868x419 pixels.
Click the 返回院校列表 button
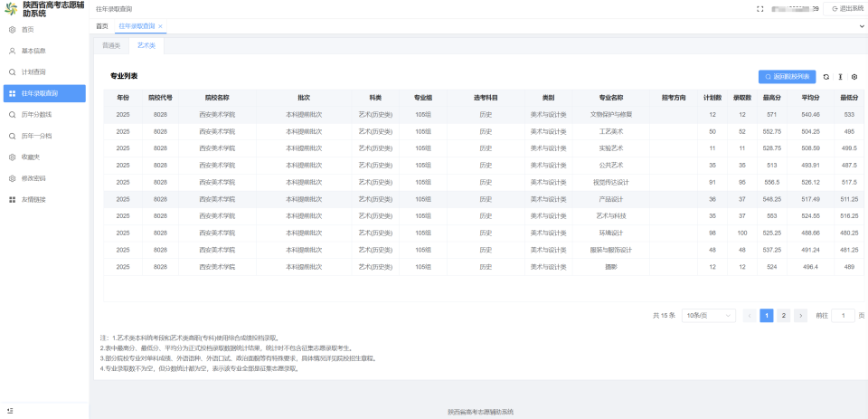(787, 77)
